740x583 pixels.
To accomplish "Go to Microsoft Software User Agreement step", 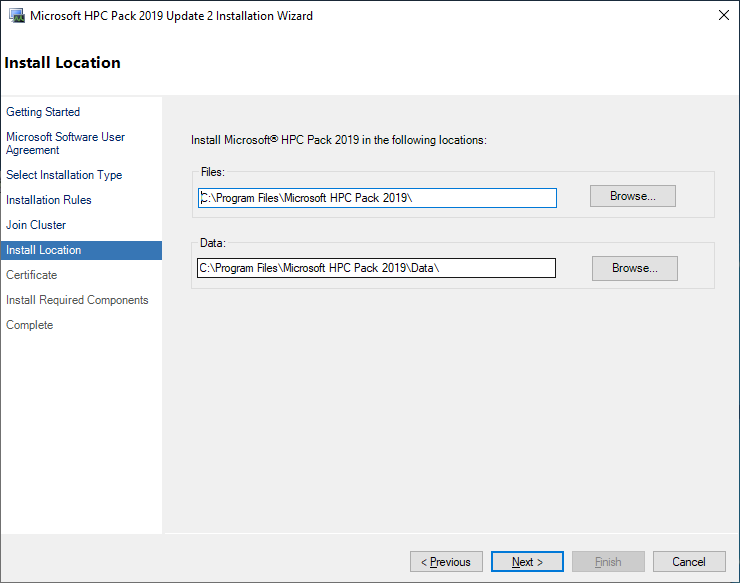I will pyautogui.click(x=65, y=143).
